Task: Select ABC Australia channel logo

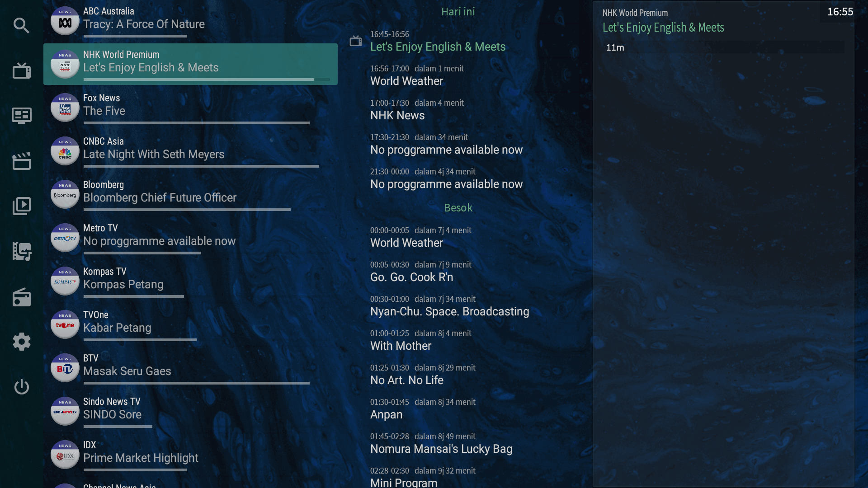Action: point(65,21)
